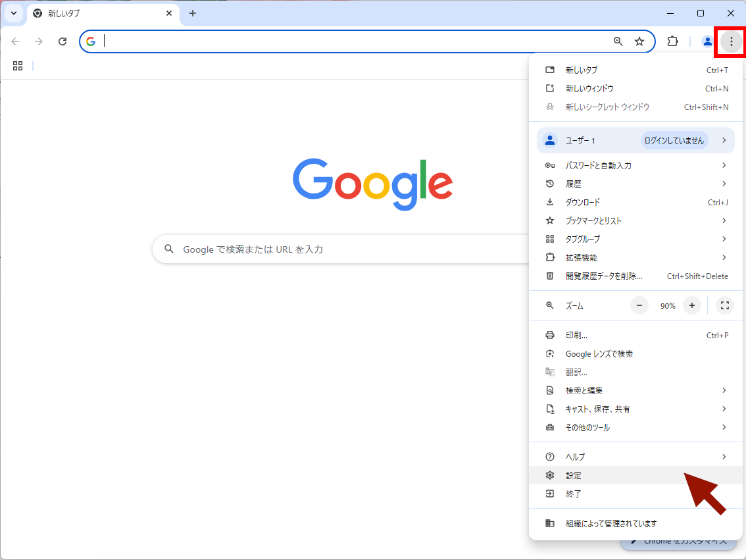Click the tab search dropdown arrow
Viewport: 746px width, 560px height.
(14, 13)
